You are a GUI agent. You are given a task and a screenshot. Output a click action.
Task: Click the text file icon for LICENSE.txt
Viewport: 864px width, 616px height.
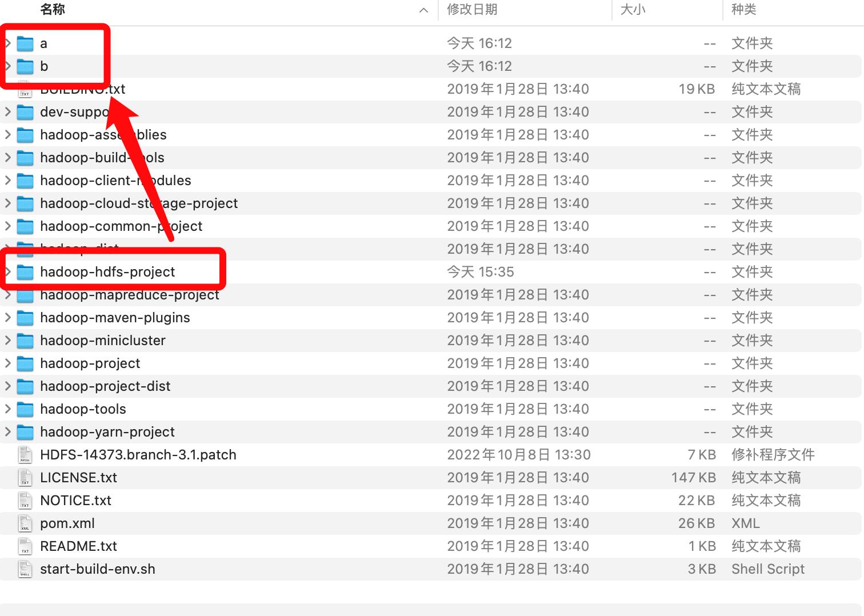(x=25, y=478)
